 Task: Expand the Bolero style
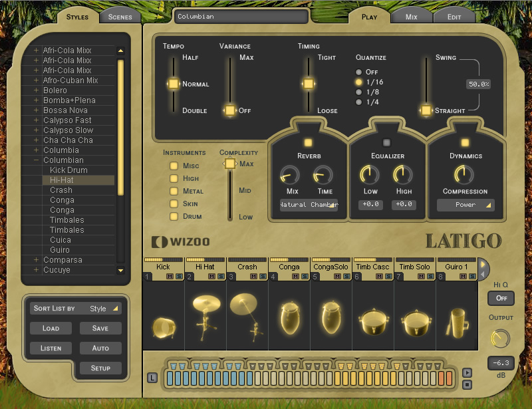pos(36,90)
